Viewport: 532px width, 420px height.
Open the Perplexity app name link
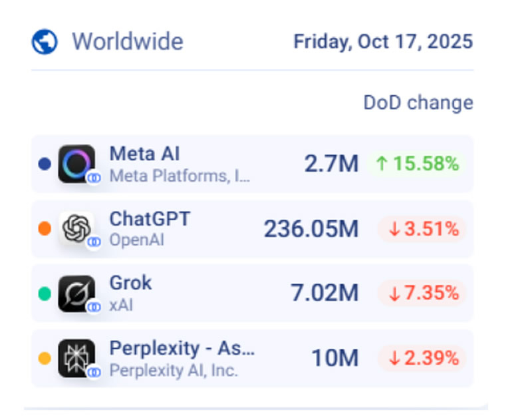tap(182, 348)
